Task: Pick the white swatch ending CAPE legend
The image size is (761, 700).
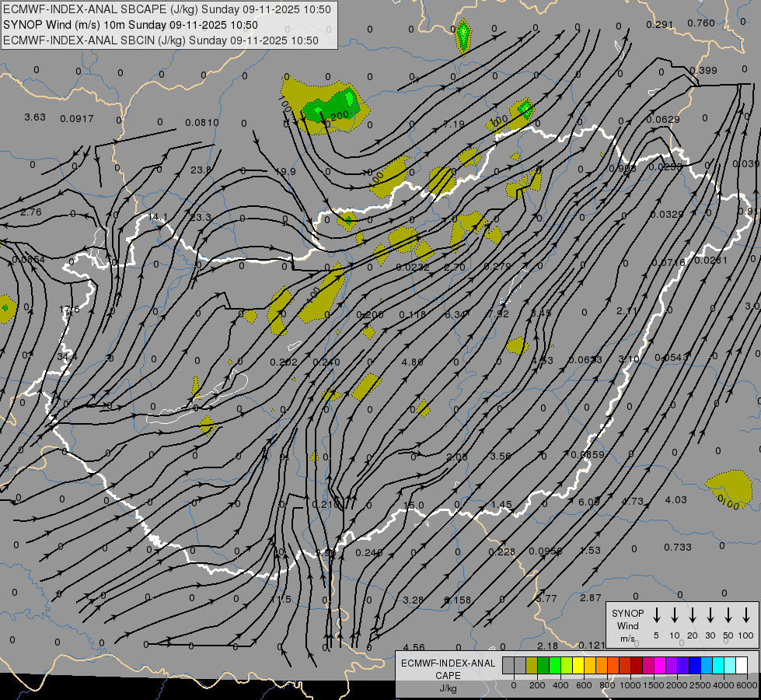Action: coord(742,666)
